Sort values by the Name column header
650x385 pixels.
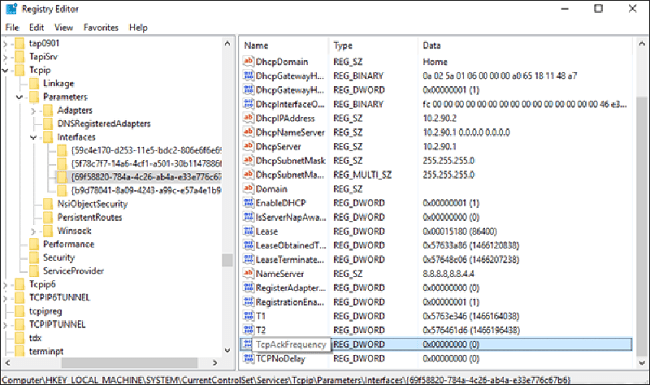285,45
